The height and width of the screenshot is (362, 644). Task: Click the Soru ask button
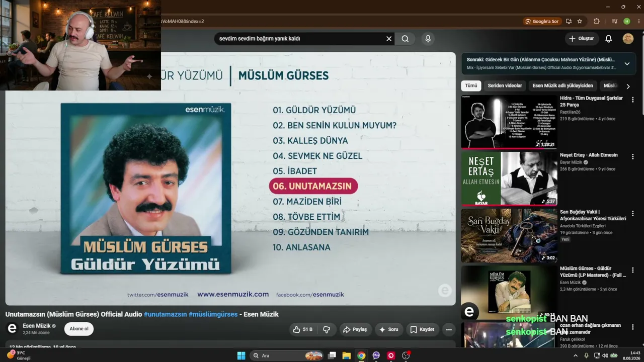coord(388,329)
